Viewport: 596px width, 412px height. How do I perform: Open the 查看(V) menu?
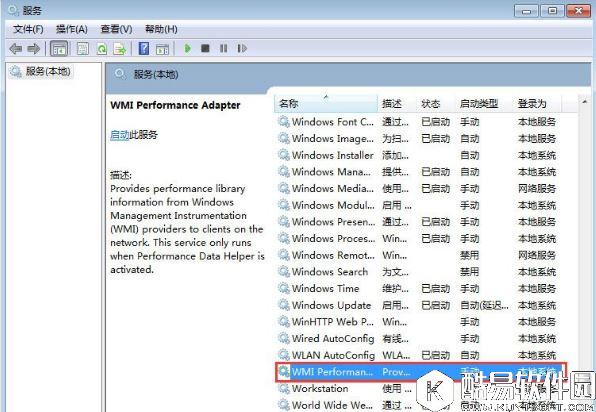point(116,29)
